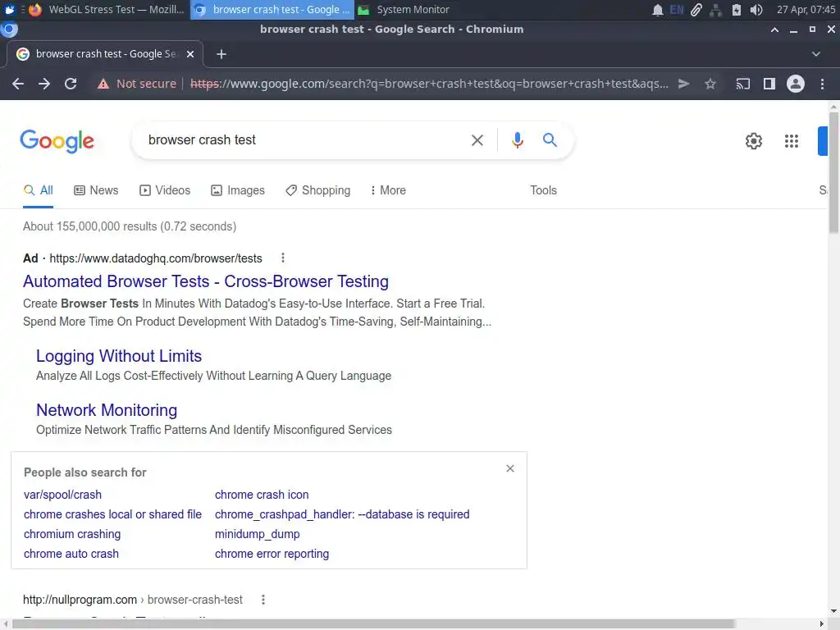Search for chrome auto crash
This screenshot has width=840, height=630.
pos(71,554)
